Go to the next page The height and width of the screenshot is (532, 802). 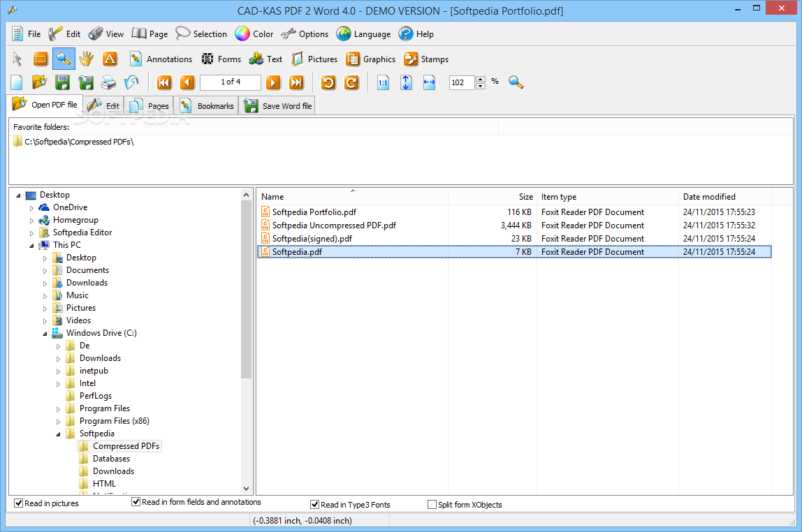click(x=273, y=82)
